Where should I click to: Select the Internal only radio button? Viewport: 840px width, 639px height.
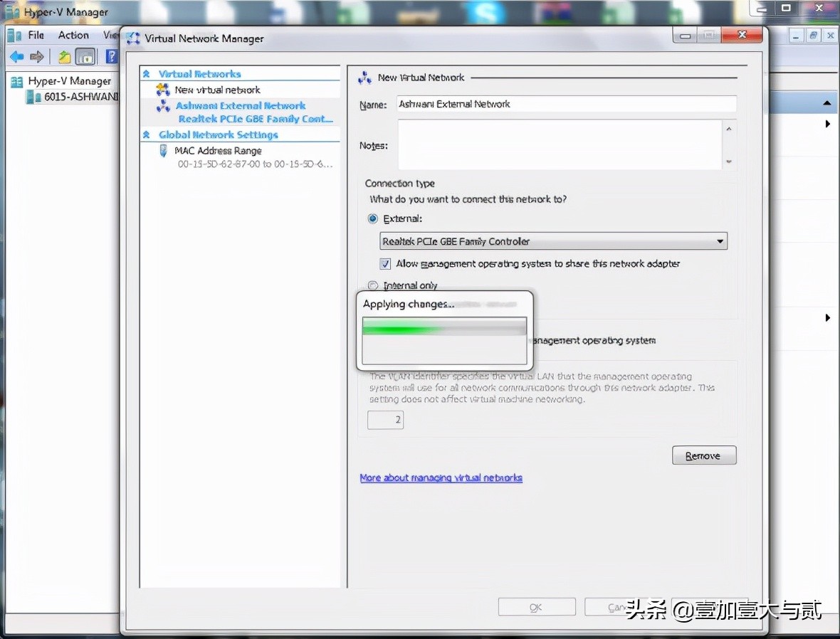coord(373,285)
